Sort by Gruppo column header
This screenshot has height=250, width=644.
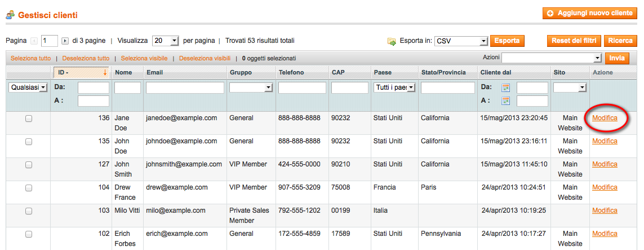tap(241, 72)
